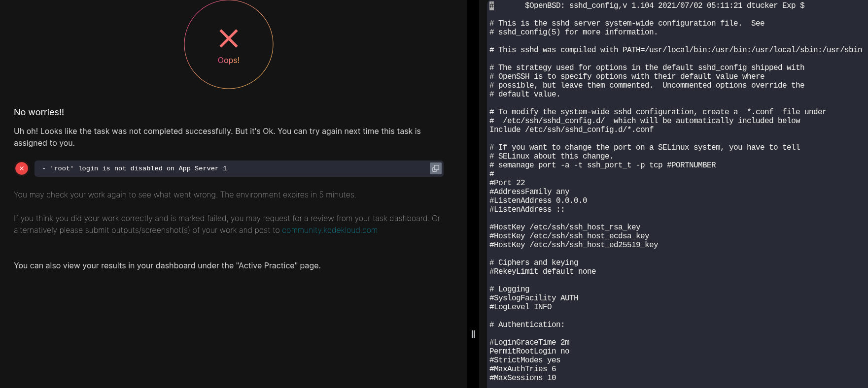Place cursor on PermitRootLogin no line

(x=529, y=351)
